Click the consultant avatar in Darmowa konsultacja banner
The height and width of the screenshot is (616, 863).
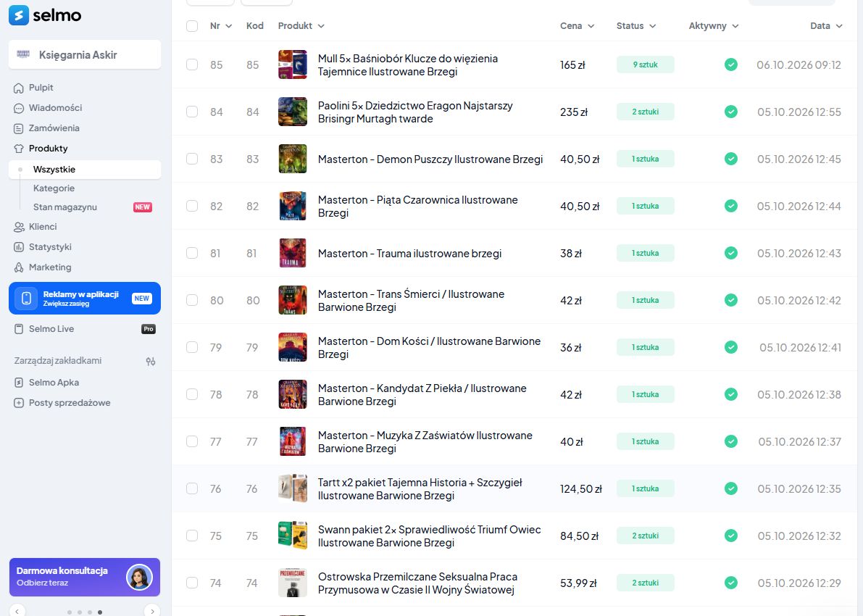click(x=139, y=578)
